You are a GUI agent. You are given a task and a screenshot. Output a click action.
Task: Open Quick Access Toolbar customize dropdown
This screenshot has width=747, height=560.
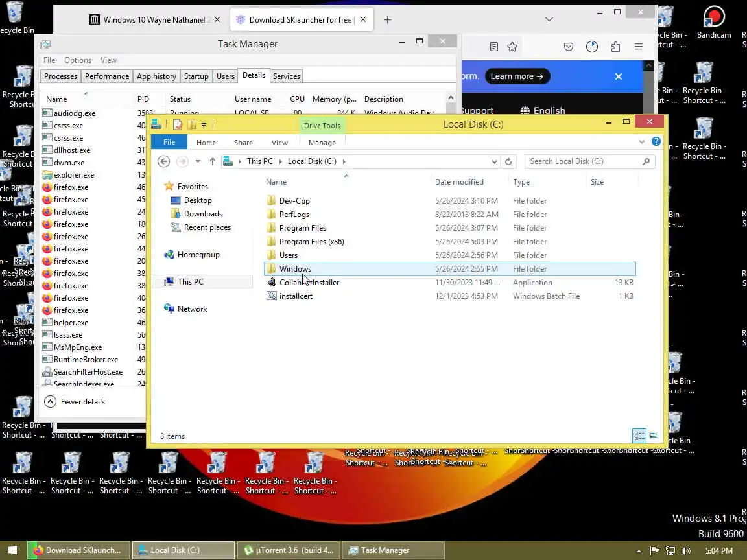click(x=204, y=124)
